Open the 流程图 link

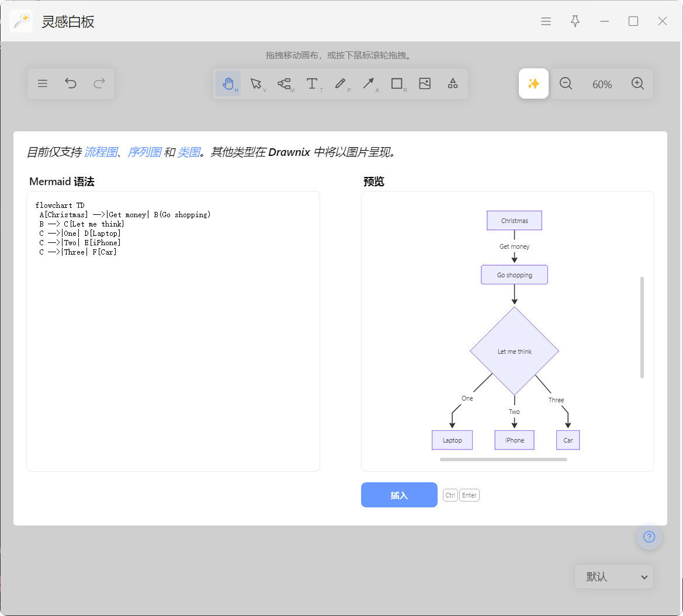[100, 152]
